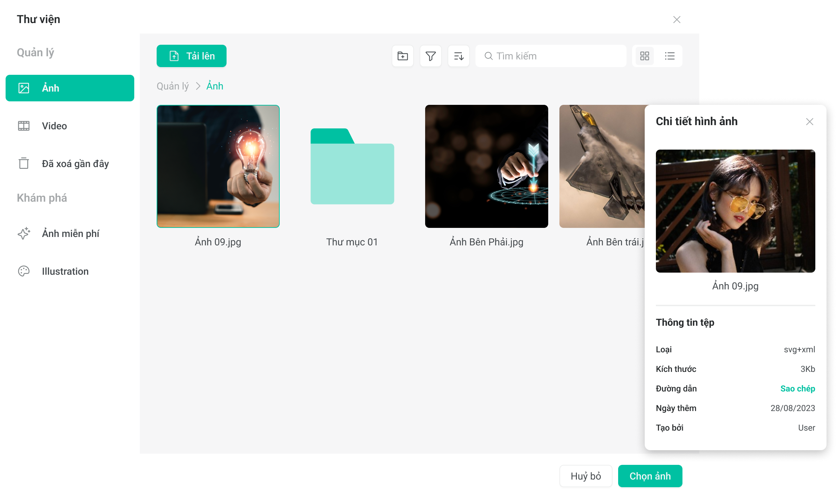The height and width of the screenshot is (504, 837).
Task: Click the Tải lên upload button
Action: tap(192, 56)
